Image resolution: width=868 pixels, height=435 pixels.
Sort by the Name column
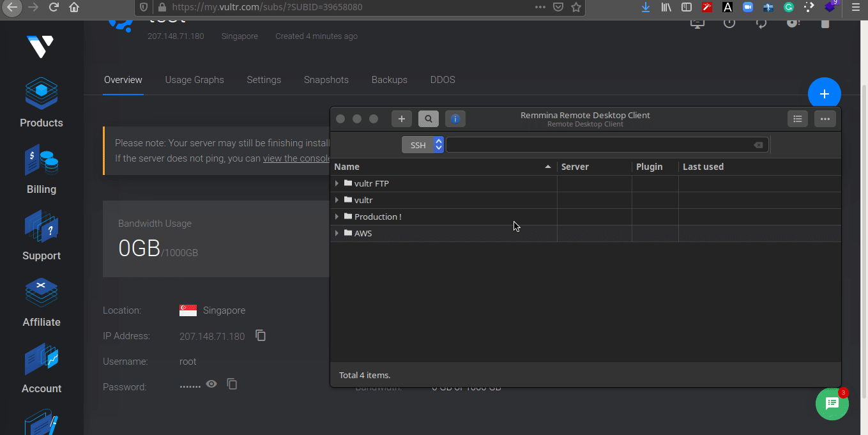click(x=444, y=167)
